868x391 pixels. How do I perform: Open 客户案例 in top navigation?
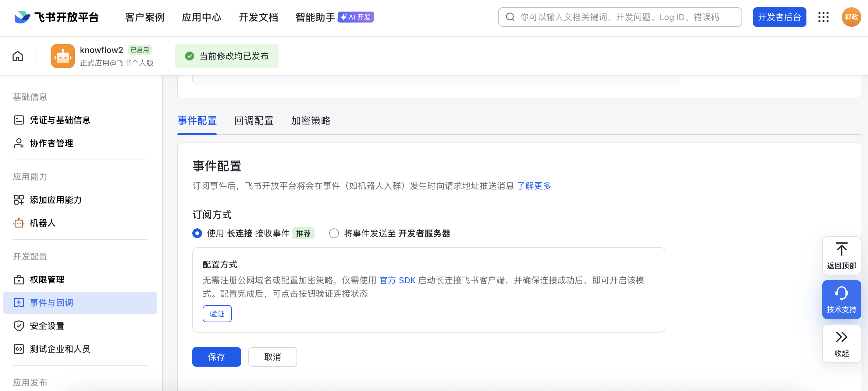coord(145,17)
